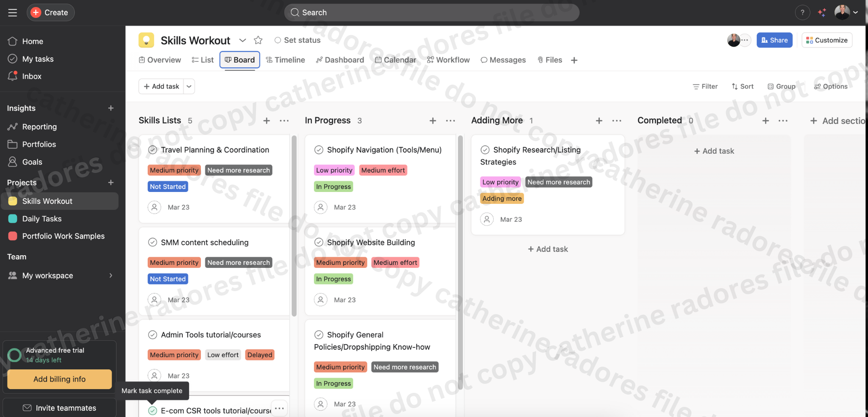Add a task to Completed column header
This screenshot has height=417, width=868.
tap(765, 121)
